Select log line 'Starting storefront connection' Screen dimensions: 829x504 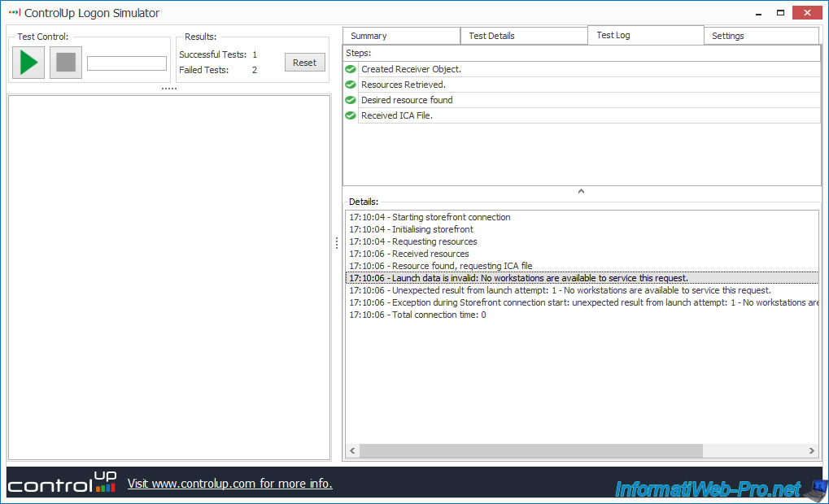point(582,217)
